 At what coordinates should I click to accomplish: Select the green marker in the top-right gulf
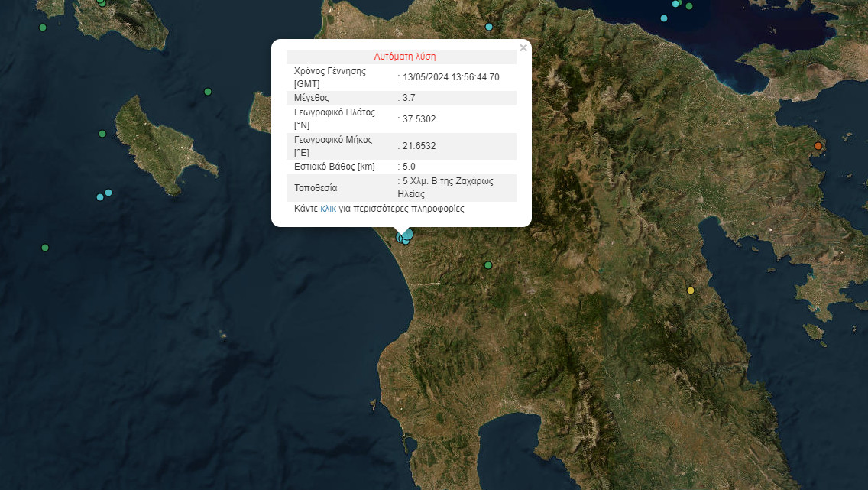[x=688, y=6]
